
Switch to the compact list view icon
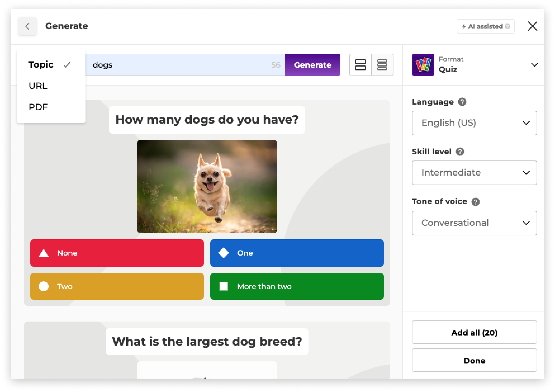tap(382, 65)
